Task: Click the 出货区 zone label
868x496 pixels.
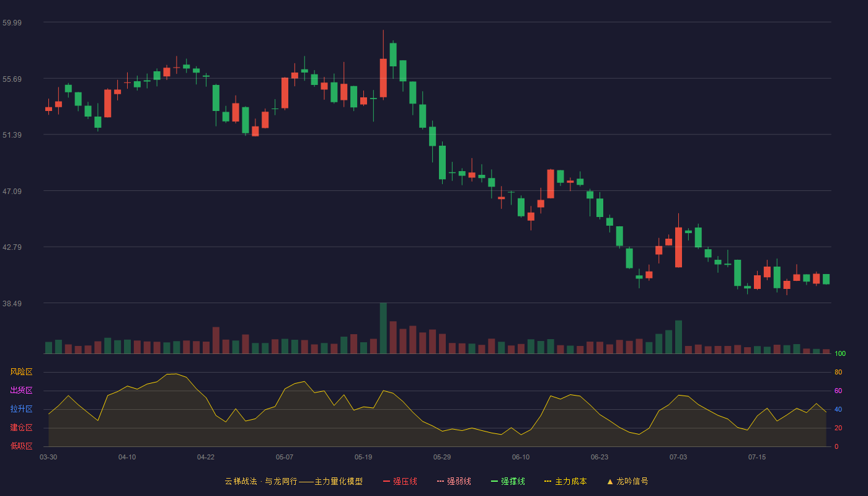Action: coord(21,391)
